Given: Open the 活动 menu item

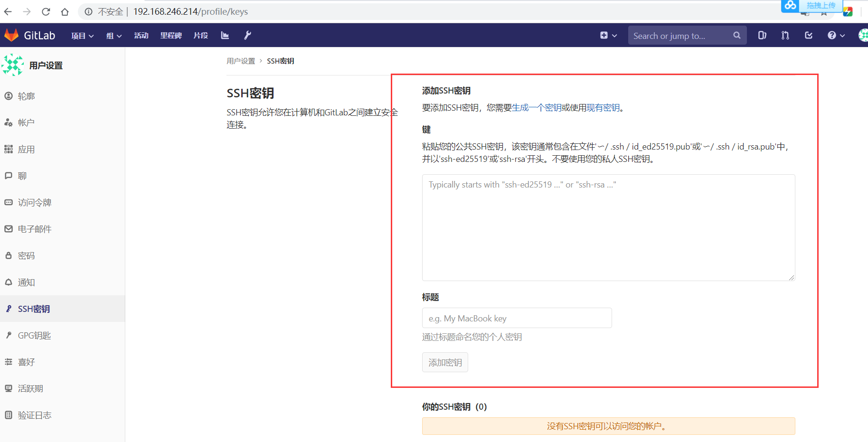Looking at the screenshot, I should (141, 36).
